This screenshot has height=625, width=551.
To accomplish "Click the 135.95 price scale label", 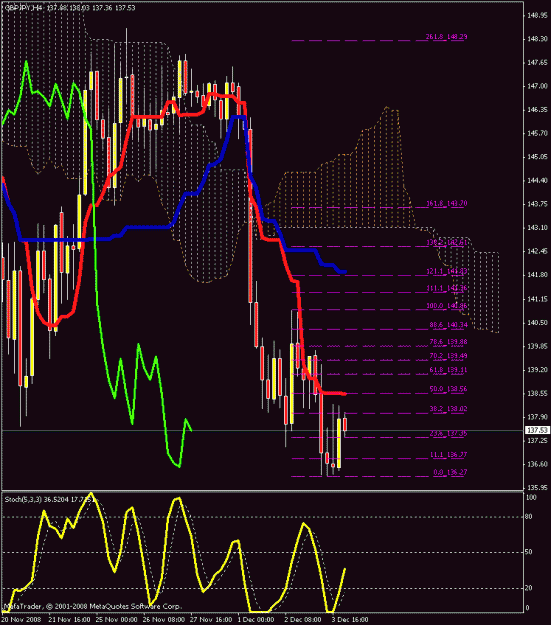I will 537,487.
